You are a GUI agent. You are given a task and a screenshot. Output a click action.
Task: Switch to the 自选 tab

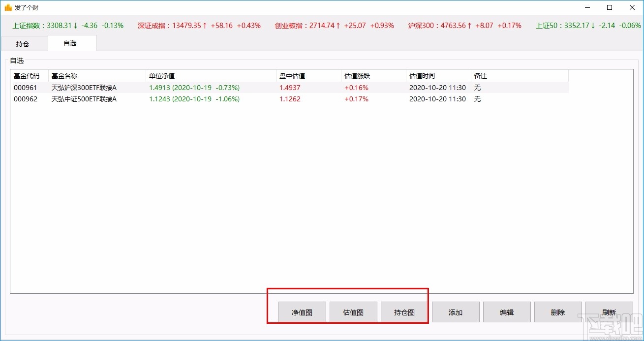point(72,43)
